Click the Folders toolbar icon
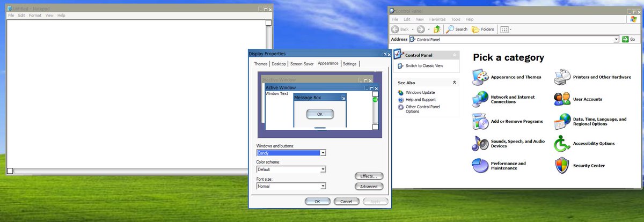644x222 pixels. [475, 29]
